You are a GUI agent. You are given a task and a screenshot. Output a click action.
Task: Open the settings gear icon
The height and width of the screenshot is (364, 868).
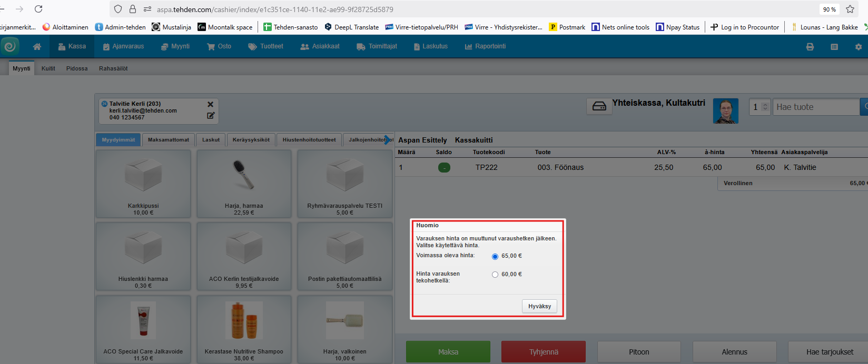tap(859, 47)
